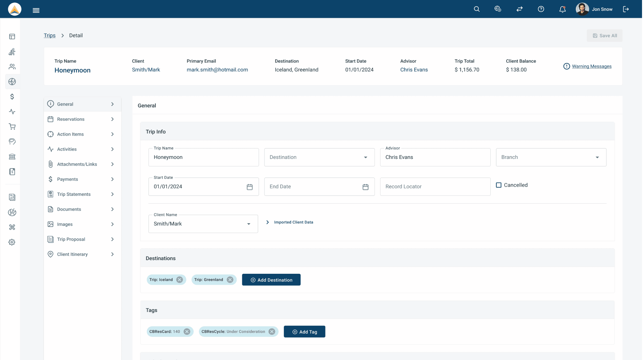Toggle the Cancelled checkbox
Viewport: 644px width, 360px height.
click(499, 185)
